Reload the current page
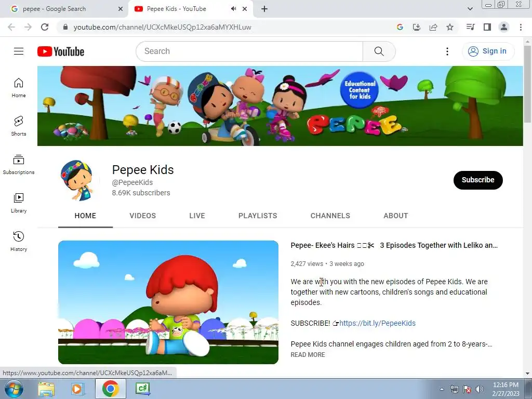The image size is (532, 399). tap(45, 27)
